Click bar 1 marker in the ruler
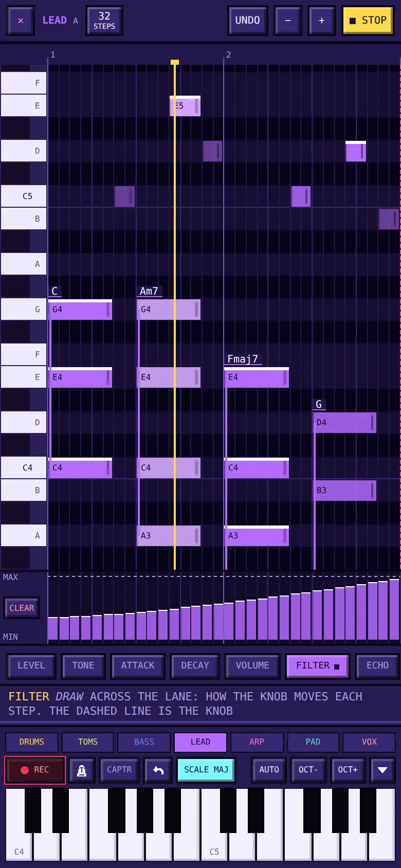Screen dimensions: 401x868 click(x=52, y=55)
